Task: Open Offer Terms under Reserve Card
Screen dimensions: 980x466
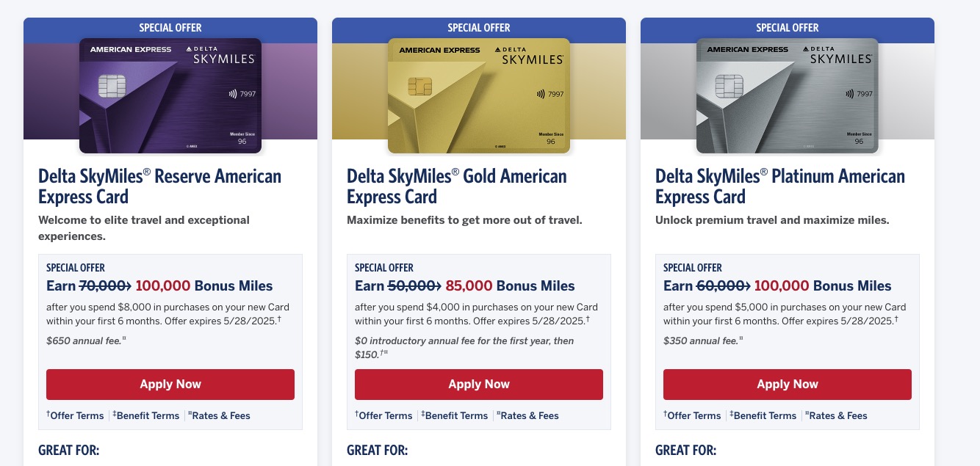Action: 76,415
